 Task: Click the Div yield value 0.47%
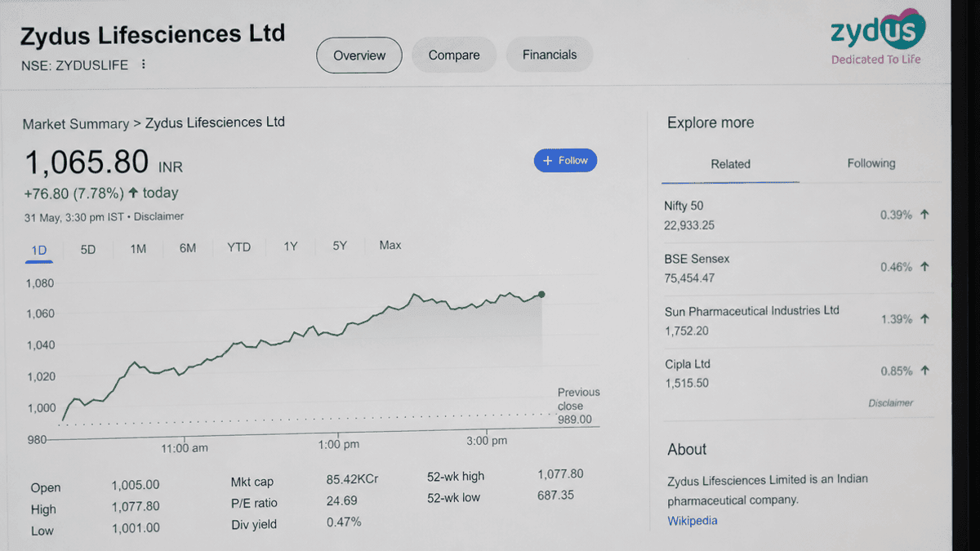pyautogui.click(x=344, y=522)
